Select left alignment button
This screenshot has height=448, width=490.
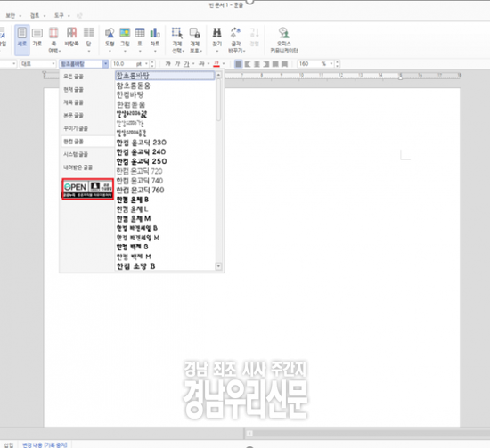click(248, 64)
